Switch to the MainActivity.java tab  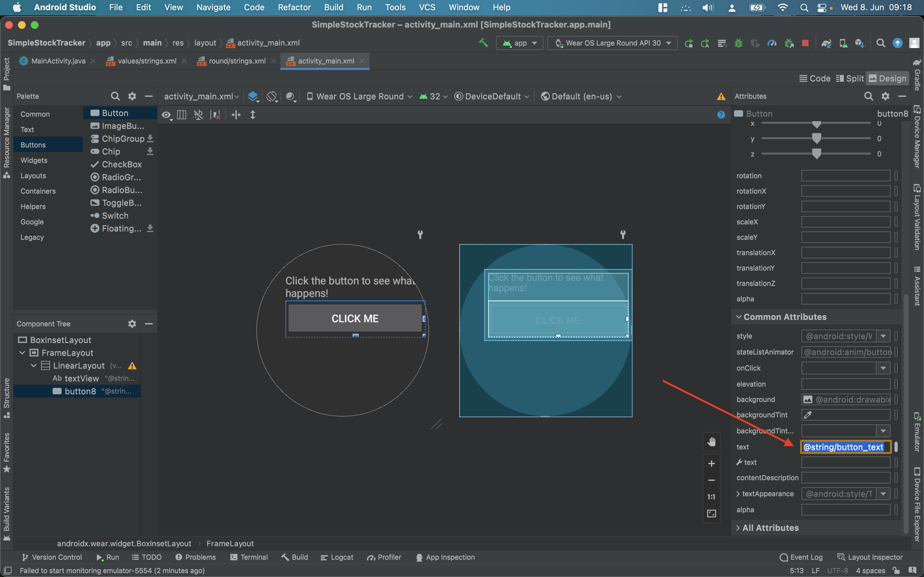coord(58,61)
